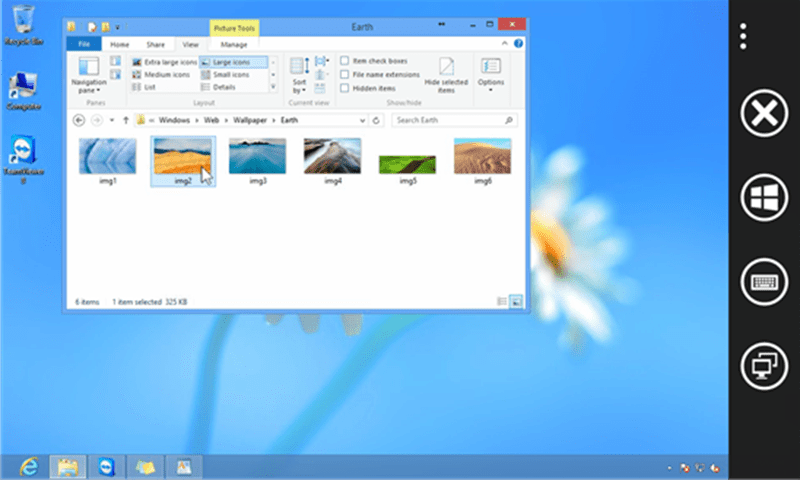Click the Back navigation arrow
Screen dimensions: 800x480
[79, 120]
